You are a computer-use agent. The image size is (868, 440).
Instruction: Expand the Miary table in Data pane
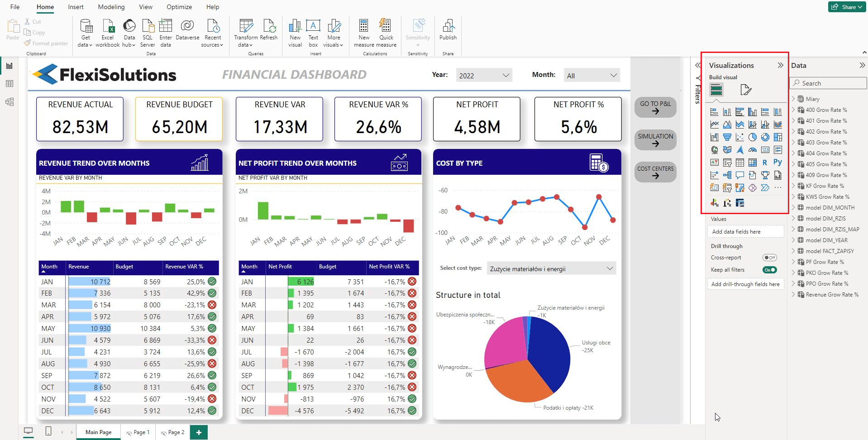793,99
